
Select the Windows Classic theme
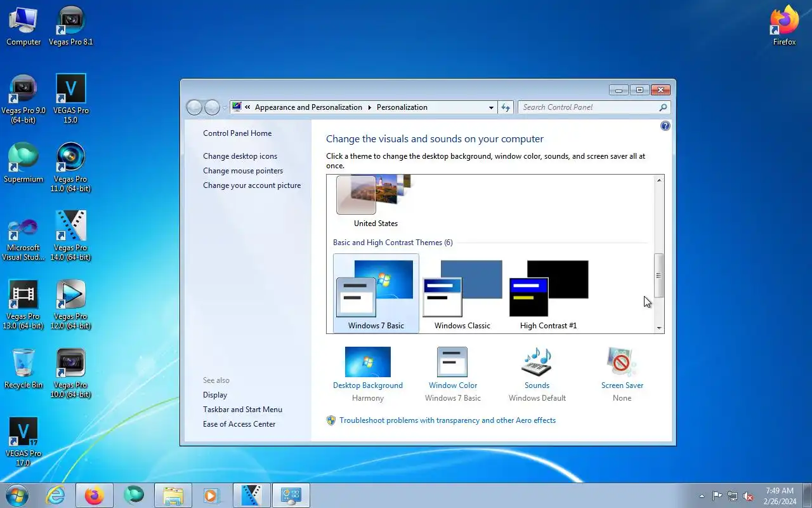pyautogui.click(x=462, y=293)
